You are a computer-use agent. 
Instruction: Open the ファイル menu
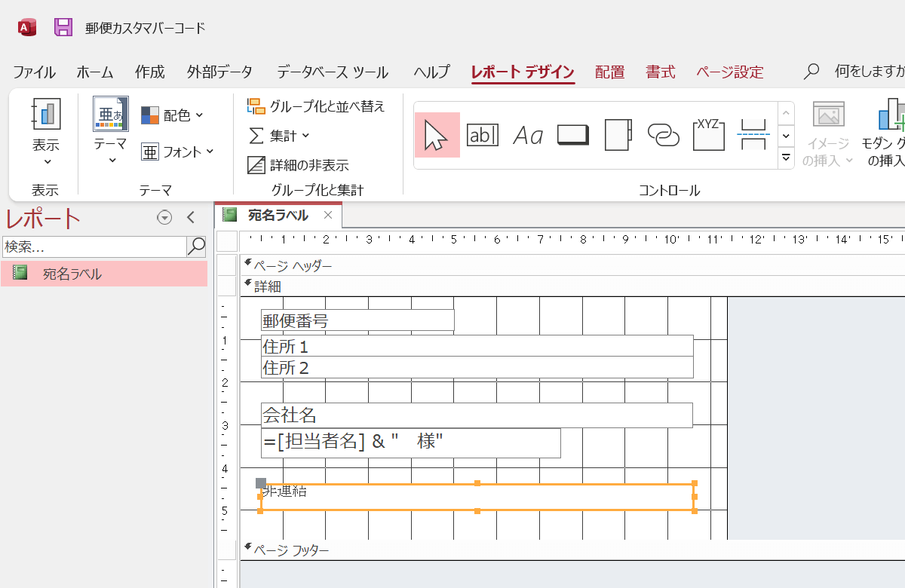33,72
